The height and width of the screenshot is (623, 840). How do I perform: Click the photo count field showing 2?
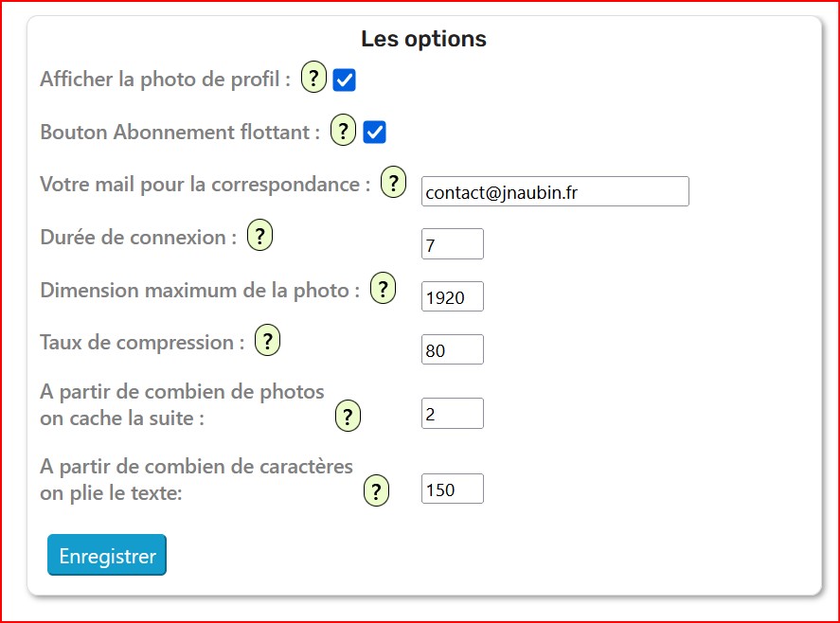[x=452, y=414]
